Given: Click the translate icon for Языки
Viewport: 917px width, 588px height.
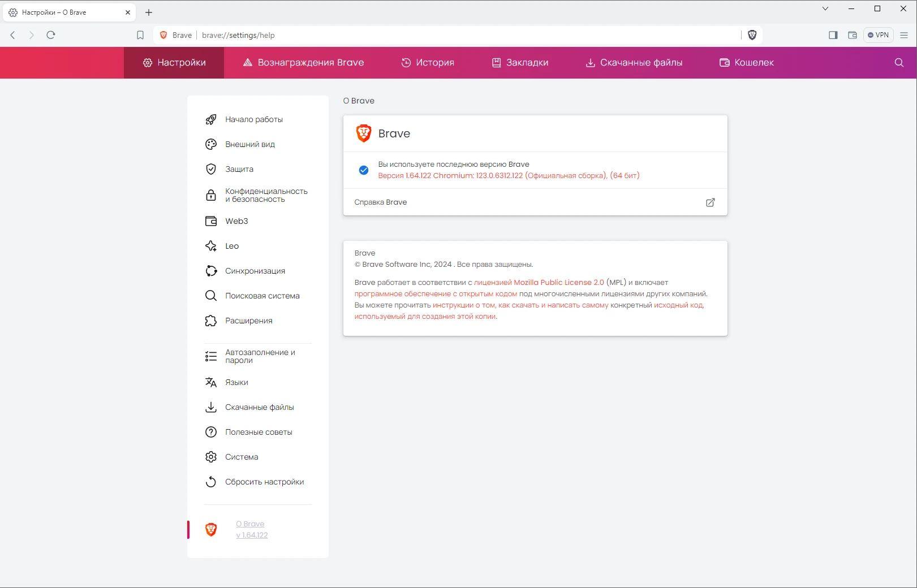Looking at the screenshot, I should coord(211,383).
